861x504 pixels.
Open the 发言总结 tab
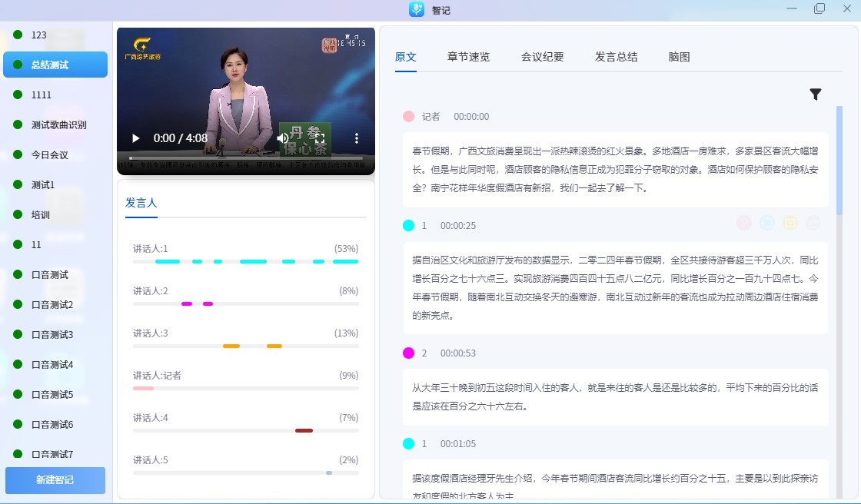(616, 57)
